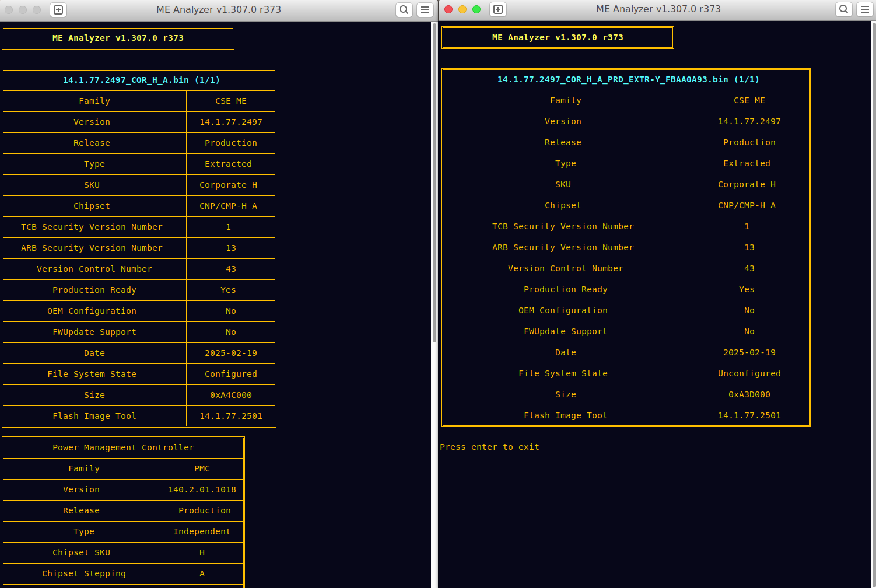Screen dimensions: 876x588
Task: Click the 'Extracted' type value in the right window
Action: pos(747,163)
